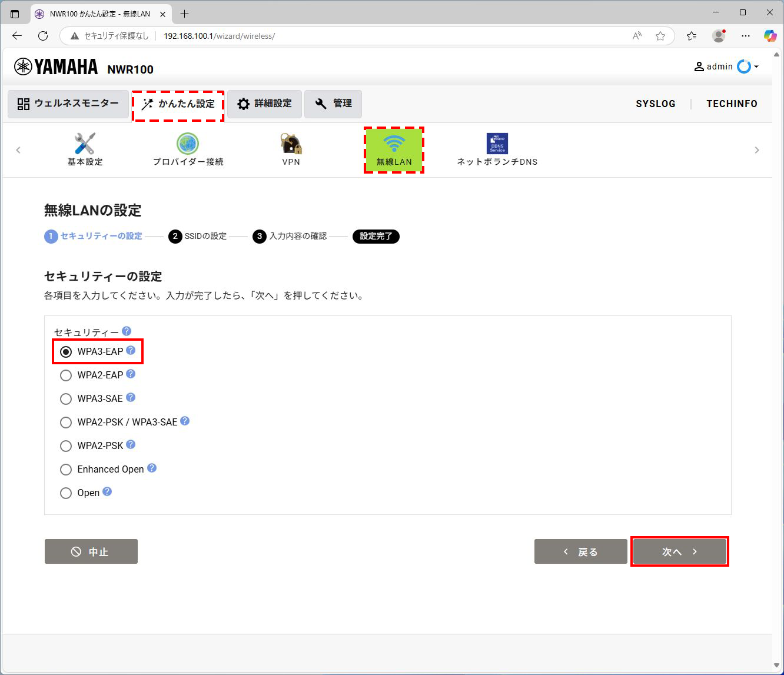Open the VPN setup icon

pos(291,148)
